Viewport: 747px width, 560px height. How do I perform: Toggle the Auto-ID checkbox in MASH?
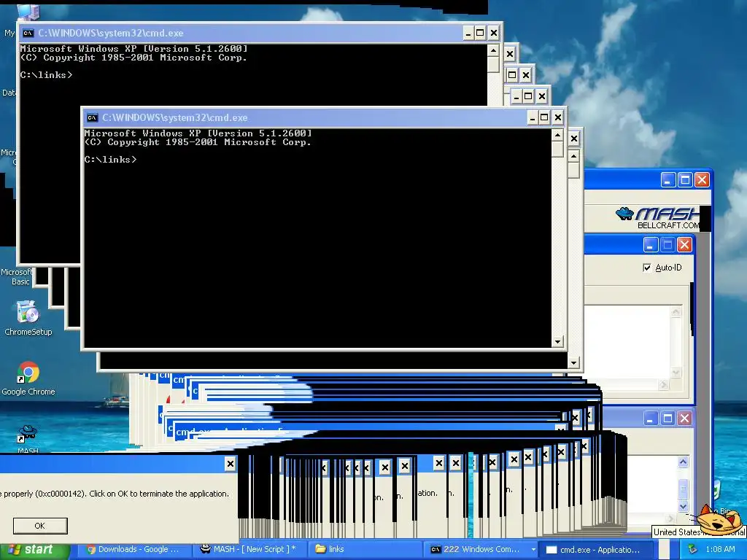pyautogui.click(x=647, y=268)
